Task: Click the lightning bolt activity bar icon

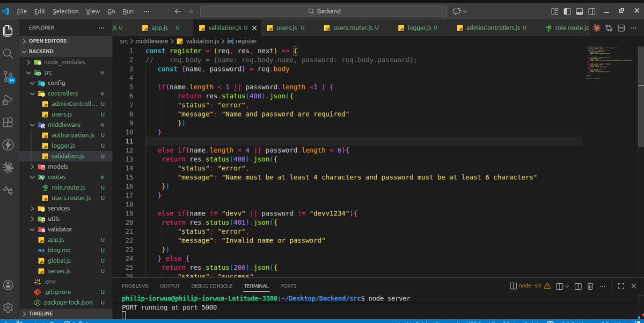Action: [8, 145]
